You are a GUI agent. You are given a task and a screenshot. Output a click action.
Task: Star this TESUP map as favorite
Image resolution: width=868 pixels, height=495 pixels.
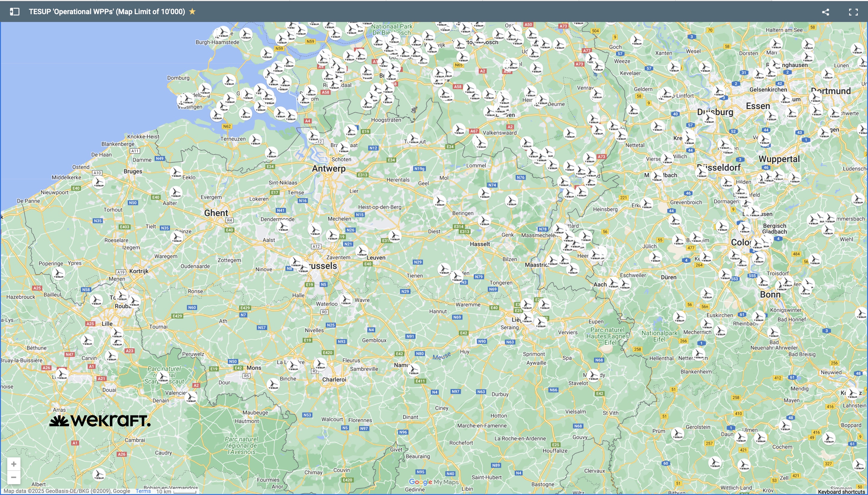coord(192,11)
